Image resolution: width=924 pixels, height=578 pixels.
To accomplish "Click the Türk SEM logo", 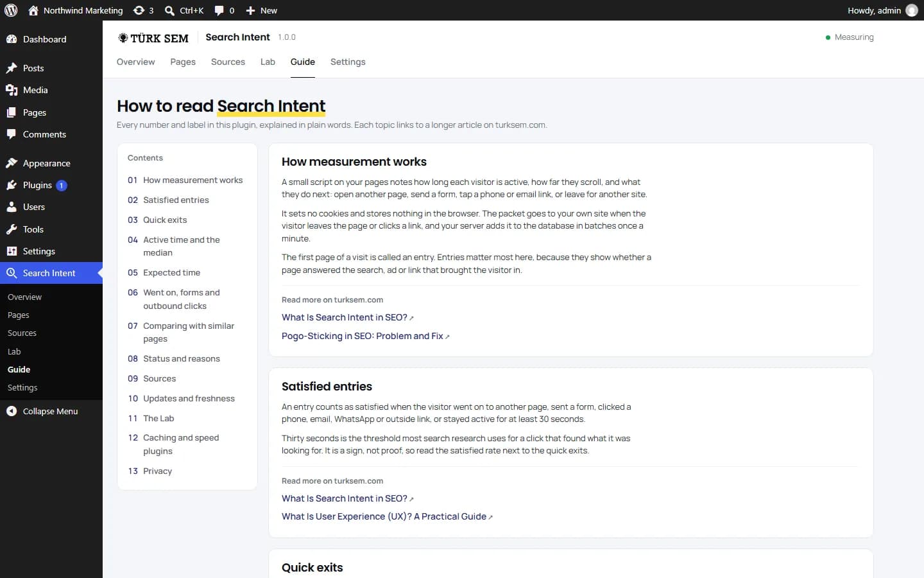I will pyautogui.click(x=153, y=38).
